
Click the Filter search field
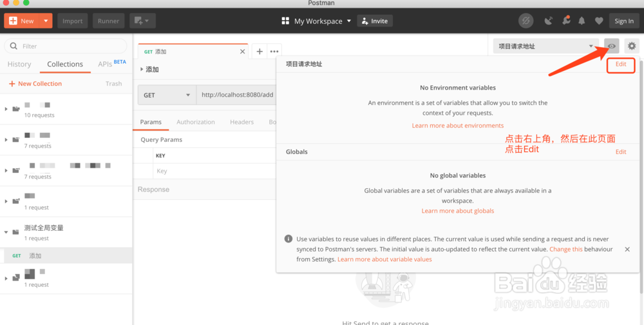pyautogui.click(x=66, y=46)
